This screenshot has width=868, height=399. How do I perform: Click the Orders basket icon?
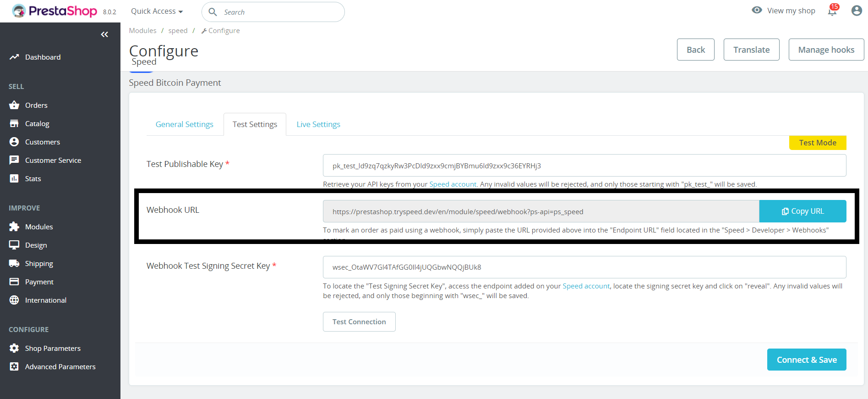click(x=14, y=105)
